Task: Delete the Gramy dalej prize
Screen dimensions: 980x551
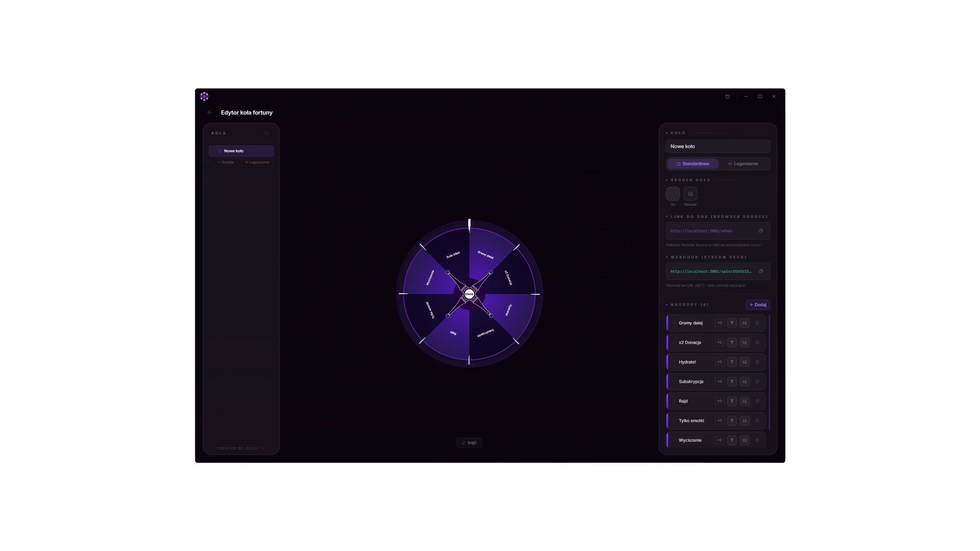Action: pyautogui.click(x=757, y=323)
